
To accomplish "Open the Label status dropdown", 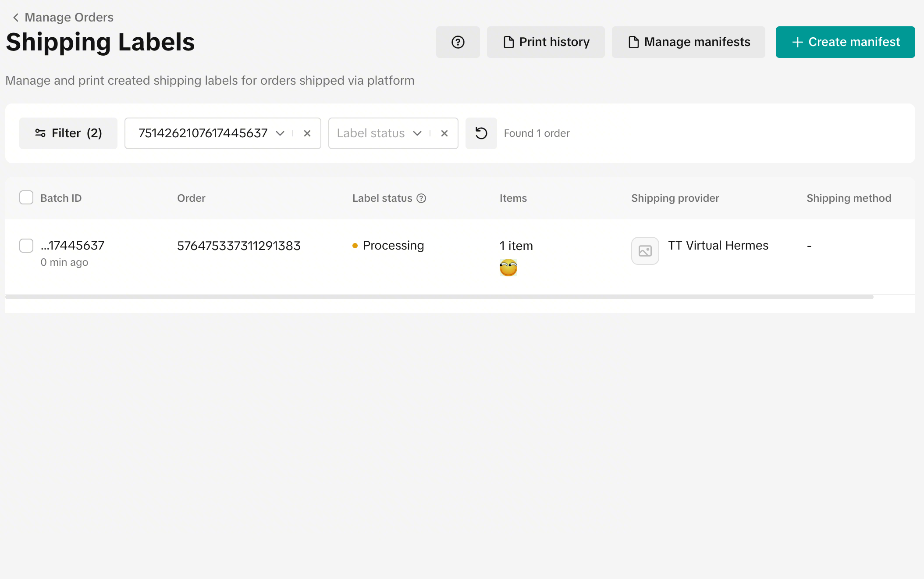I will click(417, 133).
